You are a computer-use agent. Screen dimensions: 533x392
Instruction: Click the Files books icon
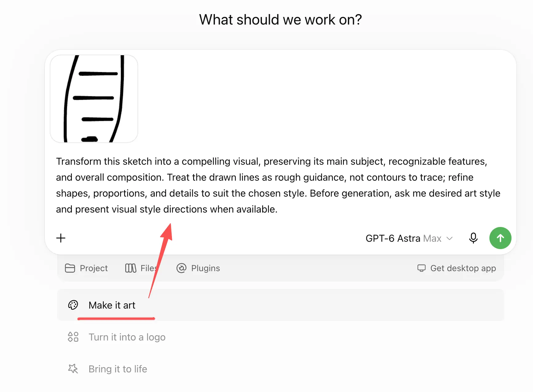click(131, 268)
